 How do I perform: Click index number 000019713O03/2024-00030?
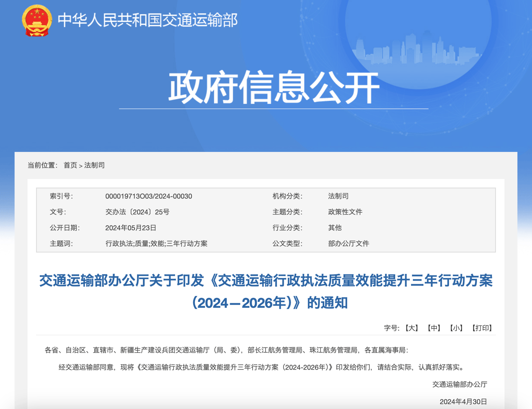coord(148,196)
